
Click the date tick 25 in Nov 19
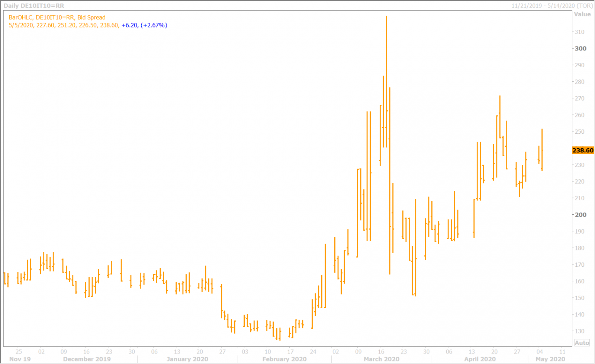point(19,351)
